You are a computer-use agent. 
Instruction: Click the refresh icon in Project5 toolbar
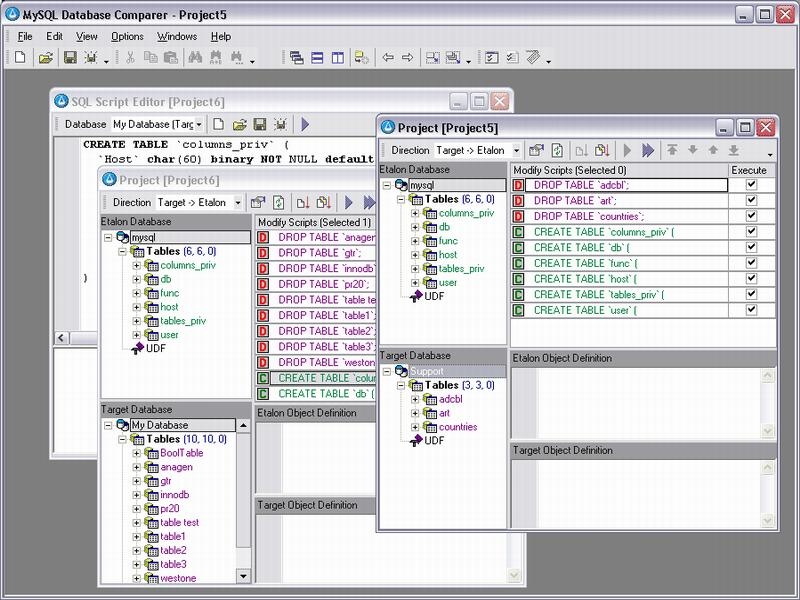(557, 150)
